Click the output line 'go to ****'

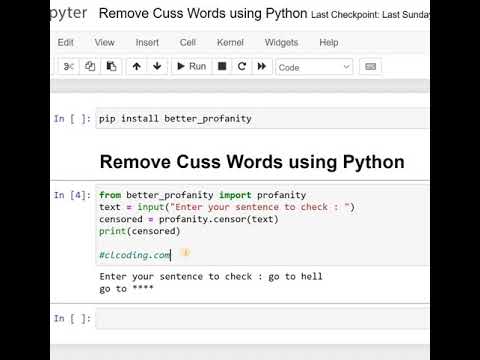coord(126,289)
